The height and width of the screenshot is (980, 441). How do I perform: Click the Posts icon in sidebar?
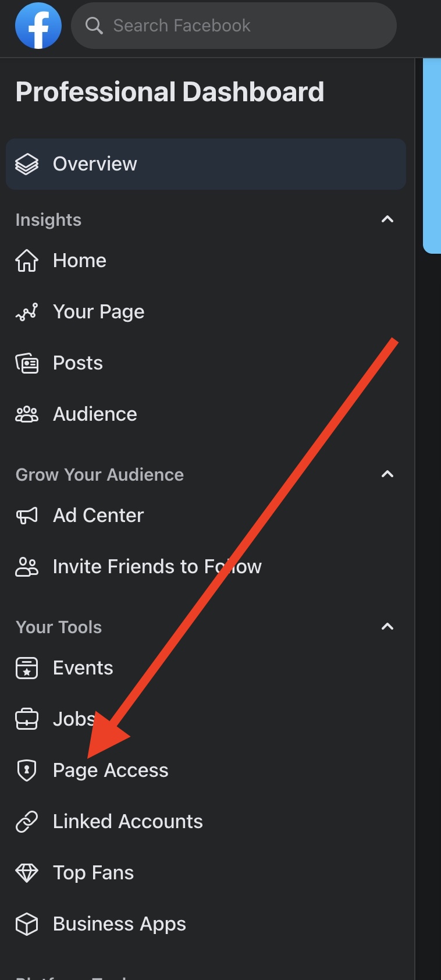point(27,363)
